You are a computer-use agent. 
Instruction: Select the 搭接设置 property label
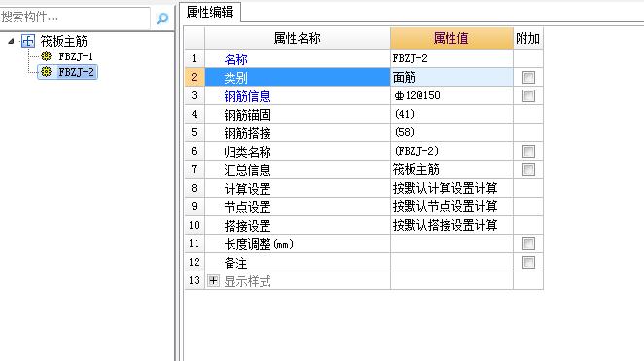pyautogui.click(x=247, y=226)
